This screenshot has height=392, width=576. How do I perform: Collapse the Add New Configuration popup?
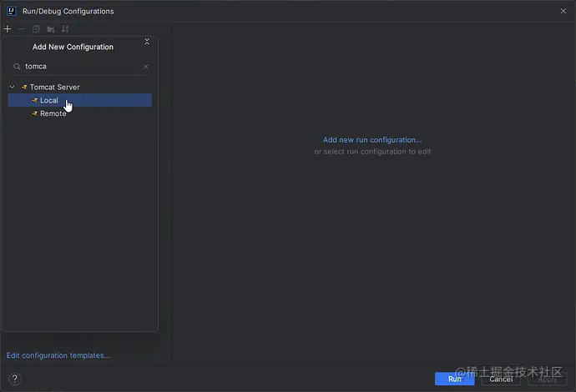147,42
